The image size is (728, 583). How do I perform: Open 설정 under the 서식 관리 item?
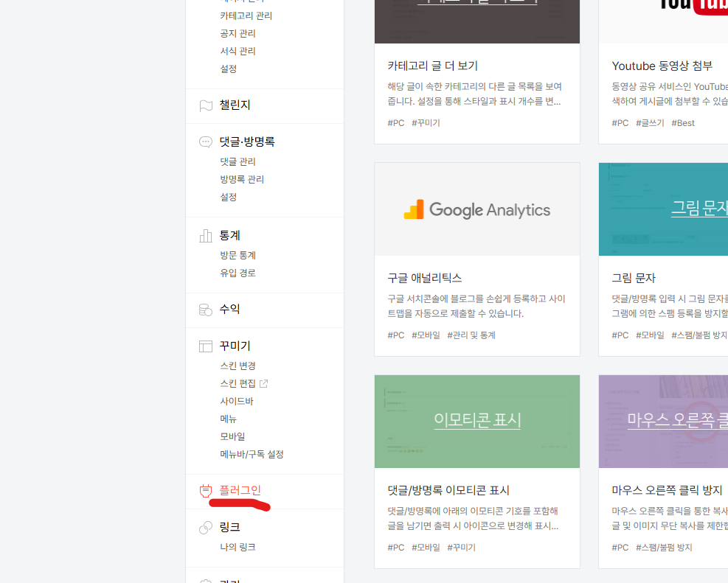click(229, 69)
